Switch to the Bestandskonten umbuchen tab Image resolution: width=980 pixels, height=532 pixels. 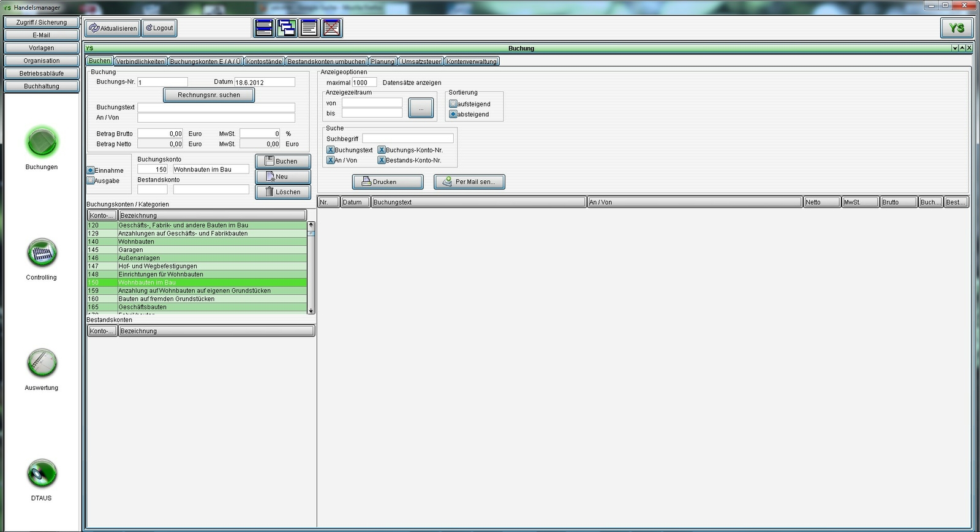pyautogui.click(x=326, y=61)
